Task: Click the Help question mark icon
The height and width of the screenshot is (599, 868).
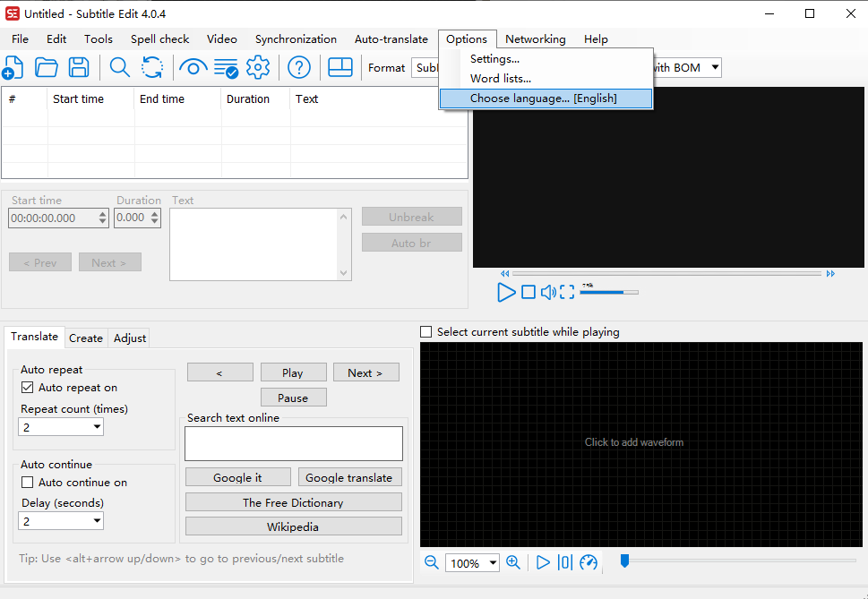Action: (299, 67)
